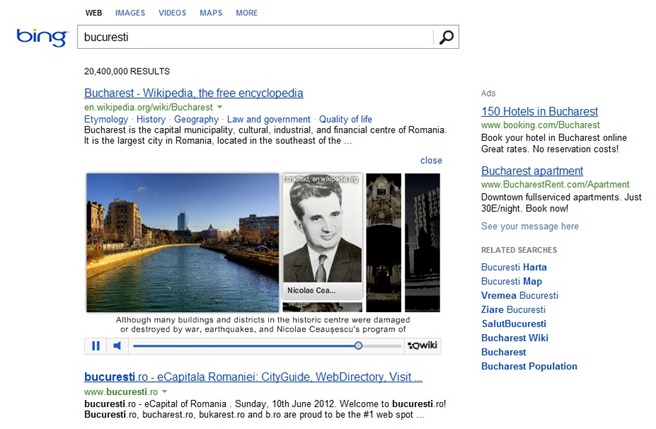Switch to the IMAGES tab
The height and width of the screenshot is (429, 656).
click(x=130, y=13)
